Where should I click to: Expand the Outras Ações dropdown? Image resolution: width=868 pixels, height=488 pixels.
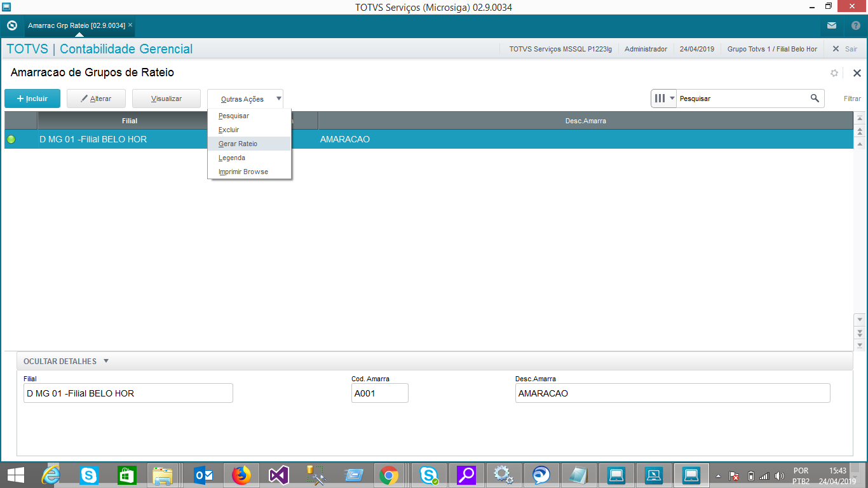tap(245, 99)
